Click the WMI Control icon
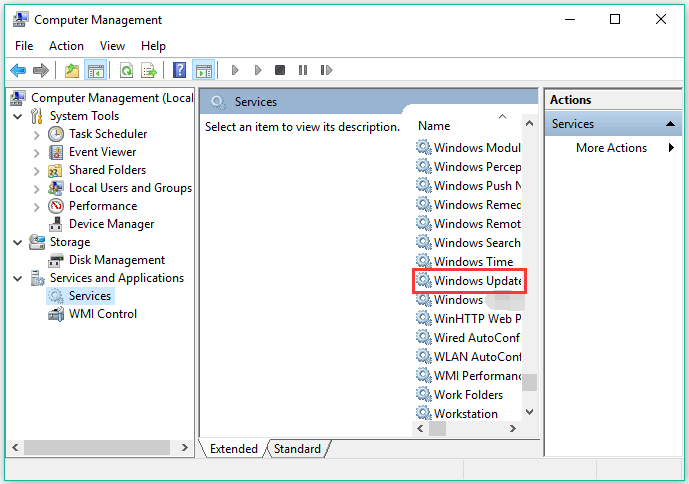689x484 pixels. [56, 314]
